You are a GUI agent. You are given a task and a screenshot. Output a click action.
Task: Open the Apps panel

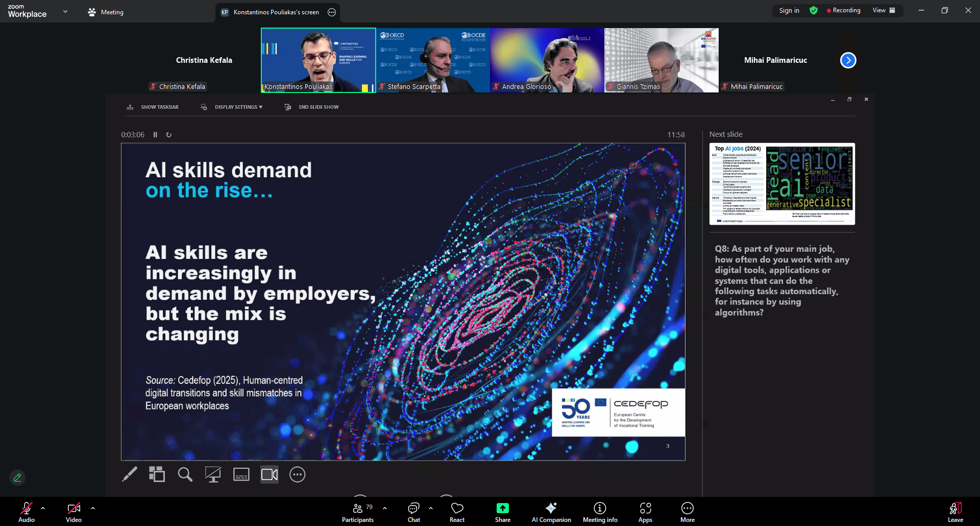coord(645,512)
